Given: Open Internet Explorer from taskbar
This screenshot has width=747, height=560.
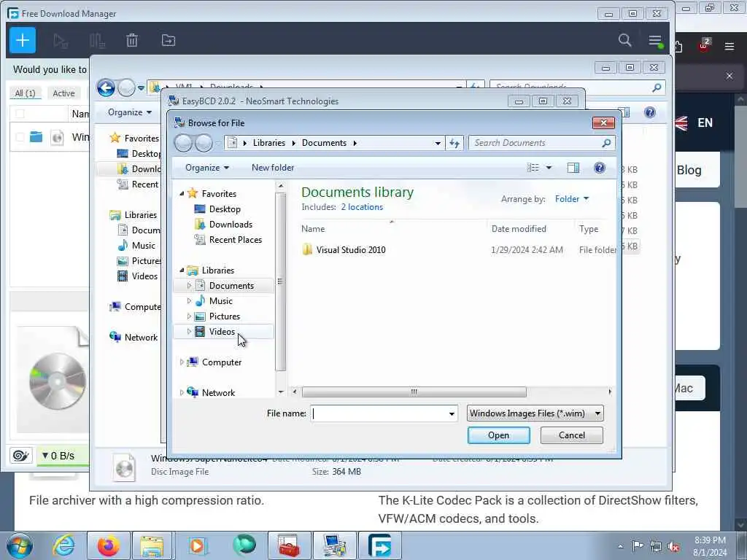Looking at the screenshot, I should click(63, 545).
